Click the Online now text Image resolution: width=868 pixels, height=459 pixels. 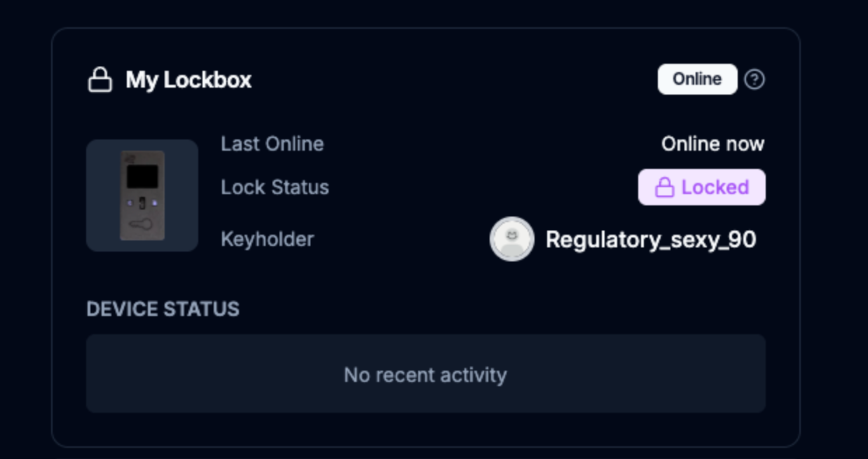[712, 144]
